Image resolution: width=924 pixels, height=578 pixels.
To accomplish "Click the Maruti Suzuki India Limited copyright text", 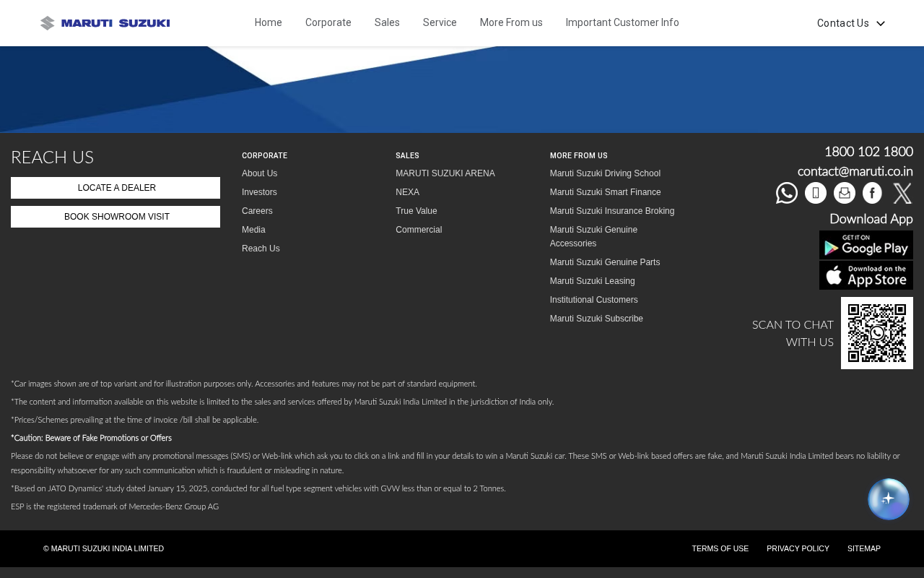I will coord(103,548).
